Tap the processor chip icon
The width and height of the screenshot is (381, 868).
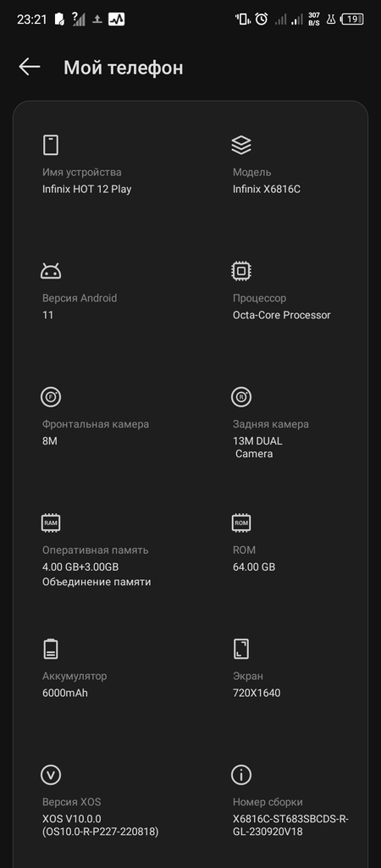(x=241, y=271)
